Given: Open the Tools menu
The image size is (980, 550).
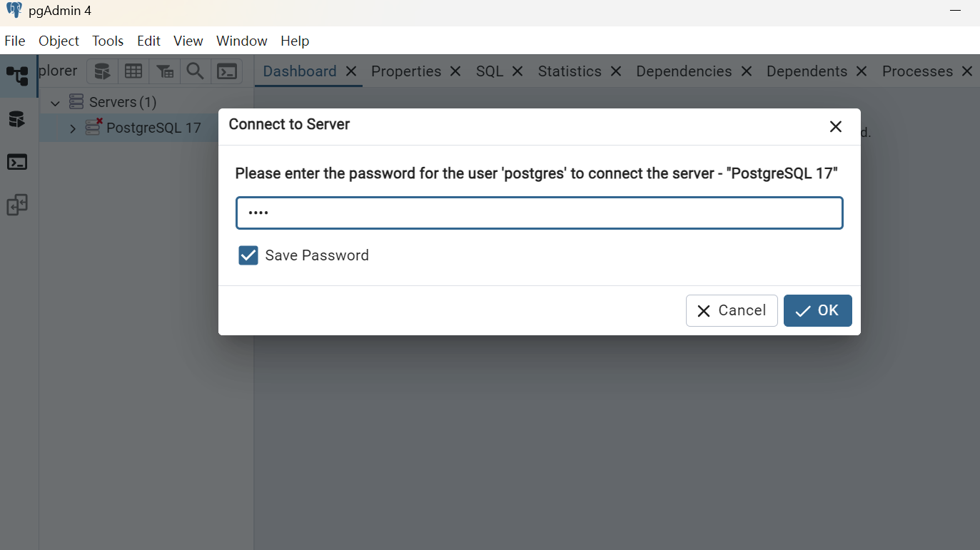Looking at the screenshot, I should [108, 41].
